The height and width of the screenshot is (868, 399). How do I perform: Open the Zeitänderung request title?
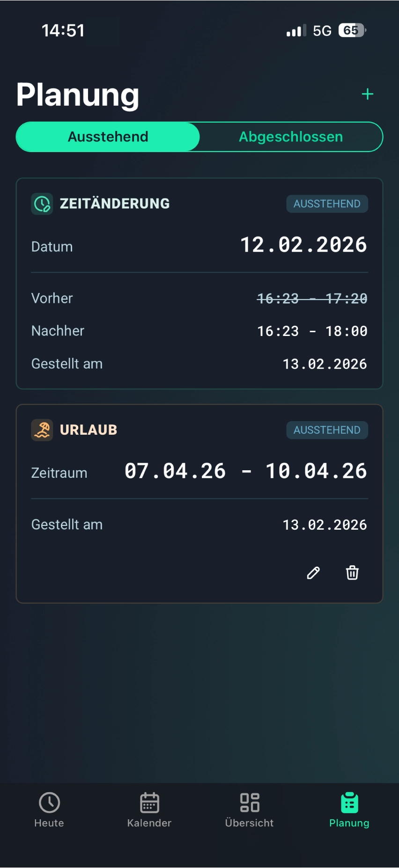click(x=115, y=204)
